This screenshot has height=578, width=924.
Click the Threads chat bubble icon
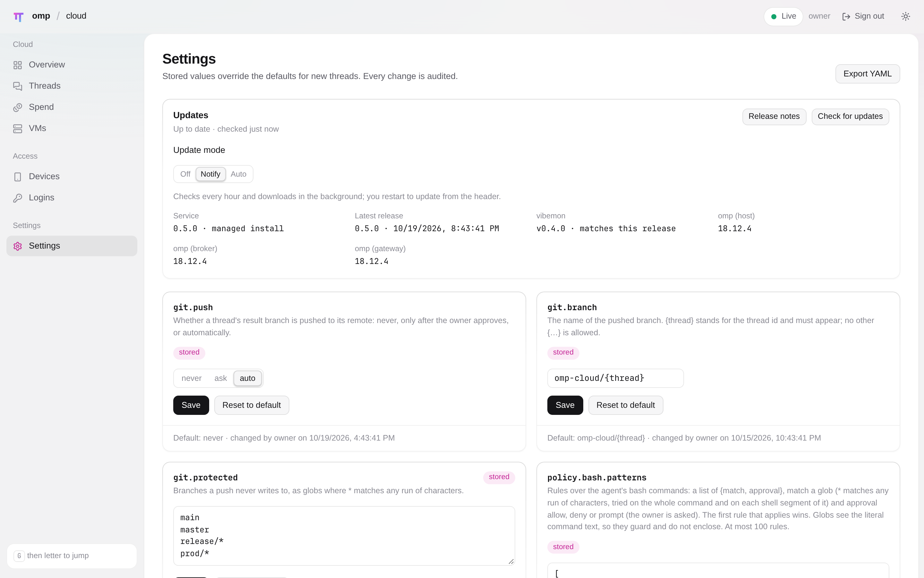[x=18, y=86]
